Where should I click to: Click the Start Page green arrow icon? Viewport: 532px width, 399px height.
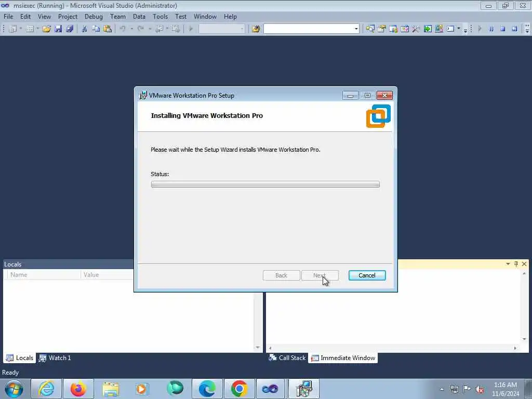coord(428,29)
